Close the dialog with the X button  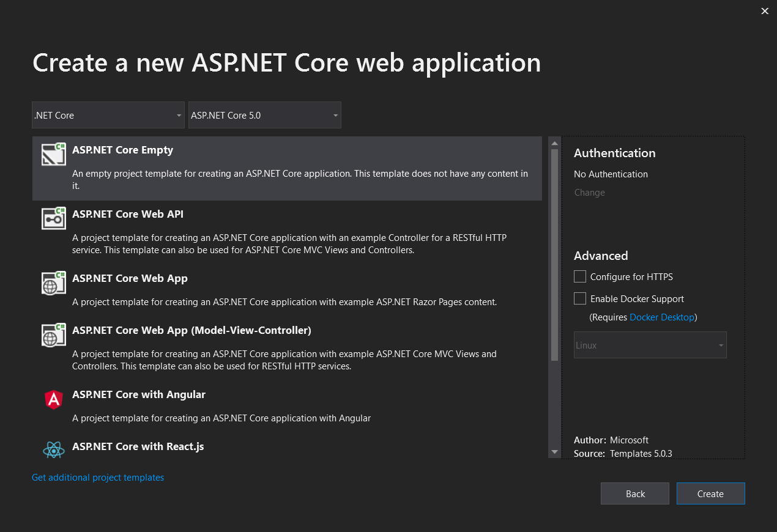(x=765, y=11)
